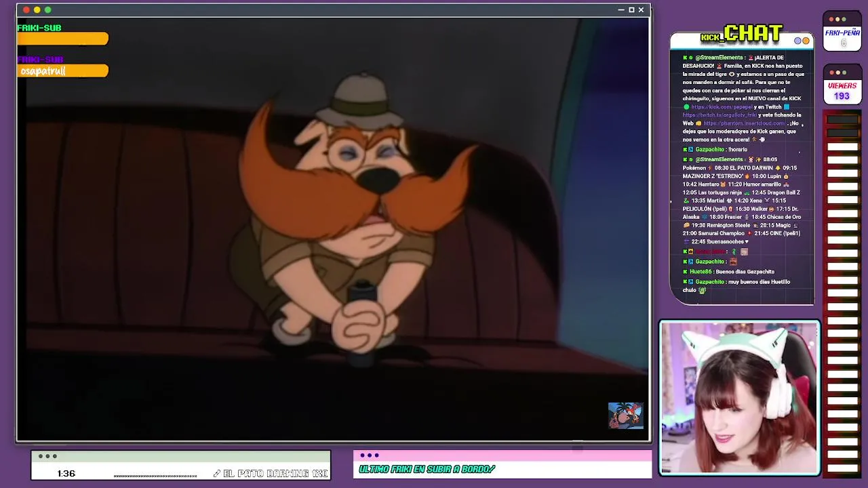The height and width of the screenshot is (488, 868).
Task: Click 08:30 EL PATO DARWIN schedule entry
Action: tap(744, 167)
